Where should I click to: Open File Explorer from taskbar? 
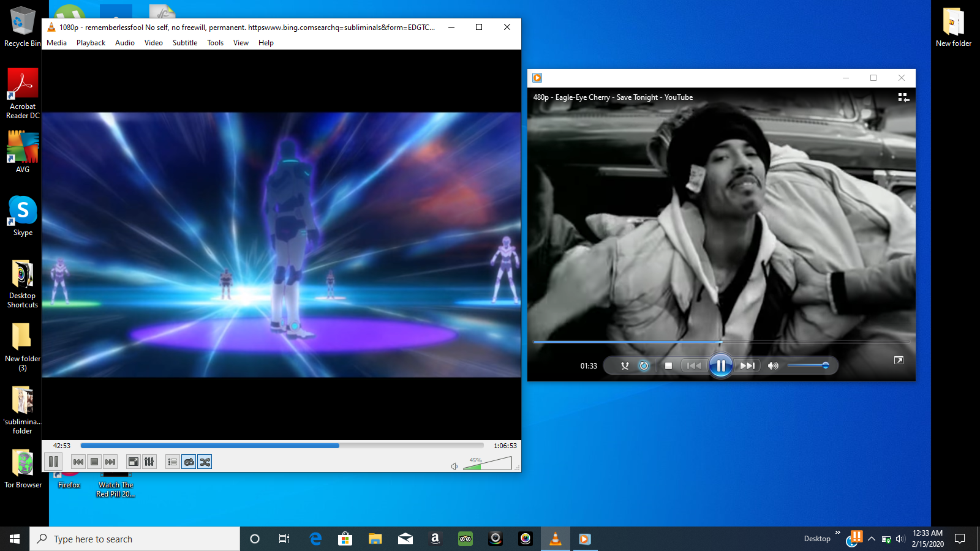[x=375, y=539]
